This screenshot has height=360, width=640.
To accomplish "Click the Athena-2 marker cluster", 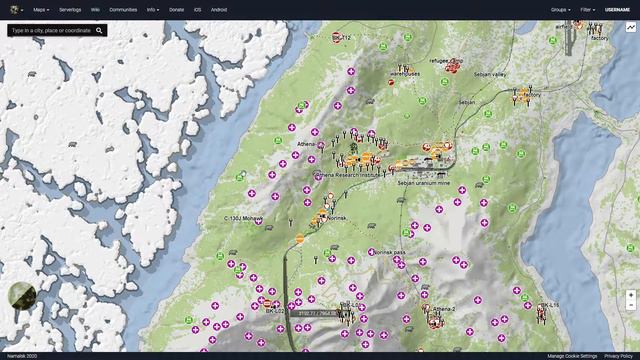I will 436,322.
